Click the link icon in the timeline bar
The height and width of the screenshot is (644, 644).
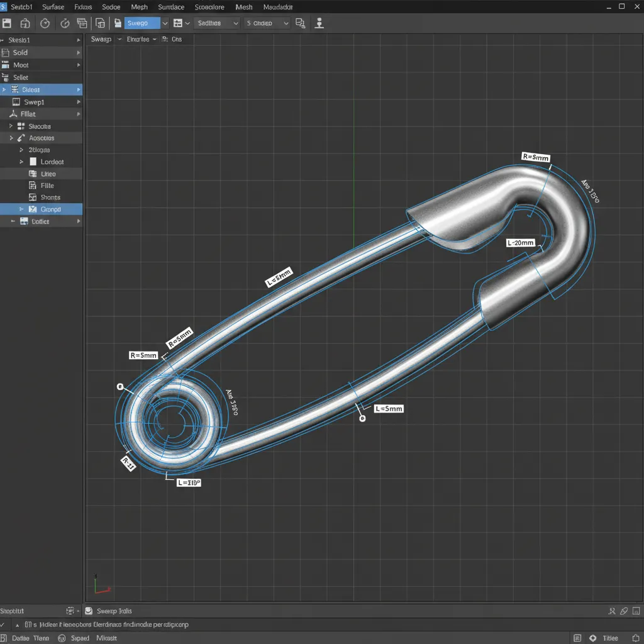[624, 611]
